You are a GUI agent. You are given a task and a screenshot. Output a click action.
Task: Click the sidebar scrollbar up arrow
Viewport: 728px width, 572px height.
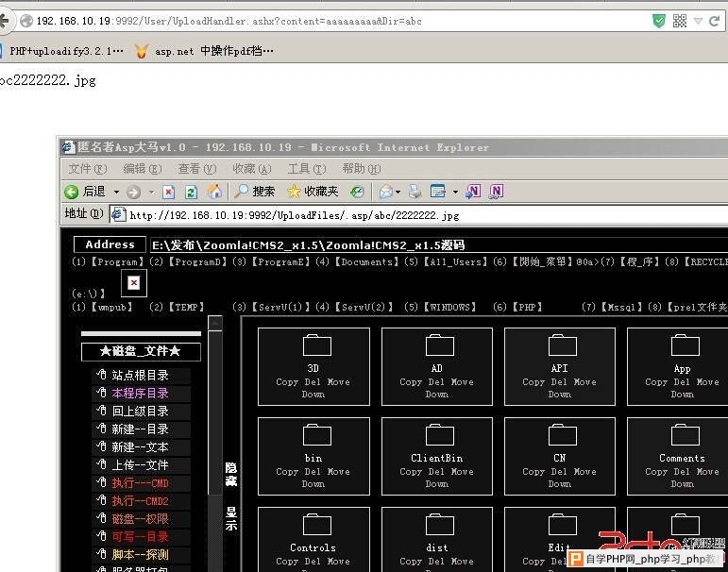(215, 323)
